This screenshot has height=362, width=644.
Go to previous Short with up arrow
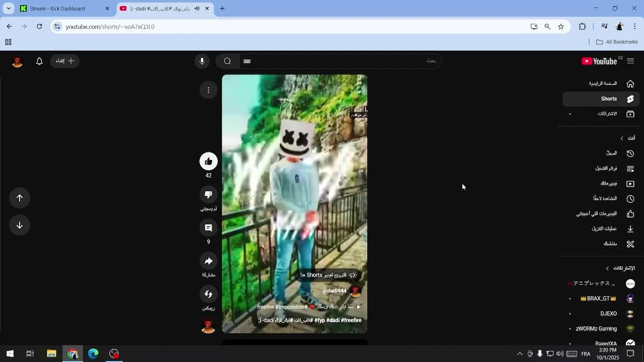click(x=20, y=198)
